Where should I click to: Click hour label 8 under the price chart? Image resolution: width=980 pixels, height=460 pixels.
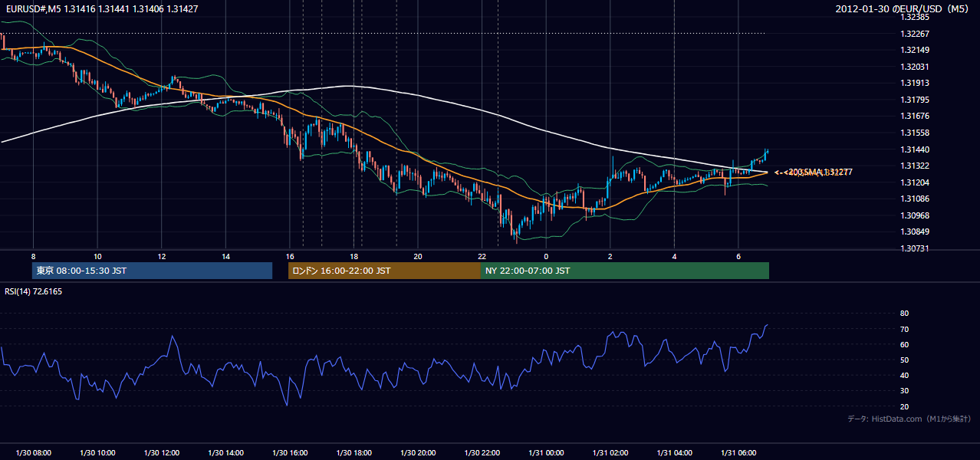click(33, 256)
